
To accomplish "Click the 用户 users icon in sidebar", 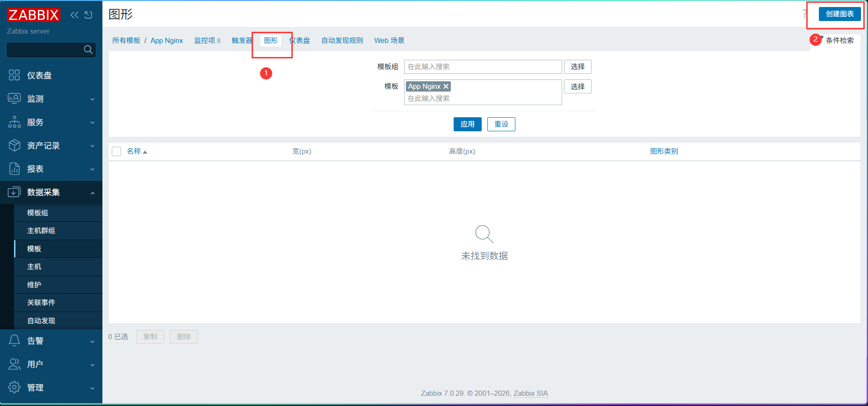I will [14, 364].
